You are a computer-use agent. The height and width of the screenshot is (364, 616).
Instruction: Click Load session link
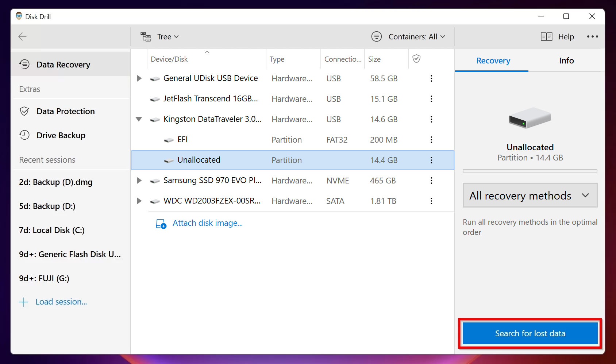coord(61,302)
